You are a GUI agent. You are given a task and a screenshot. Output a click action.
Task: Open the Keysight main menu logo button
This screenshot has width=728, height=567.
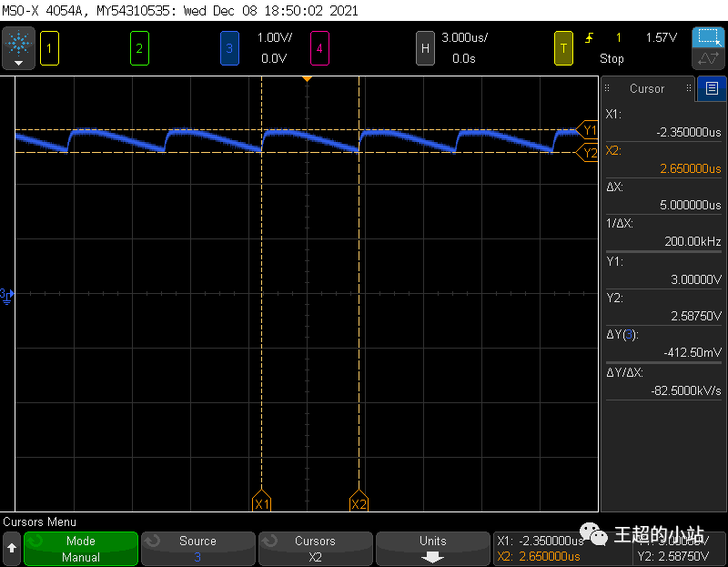click(x=18, y=48)
